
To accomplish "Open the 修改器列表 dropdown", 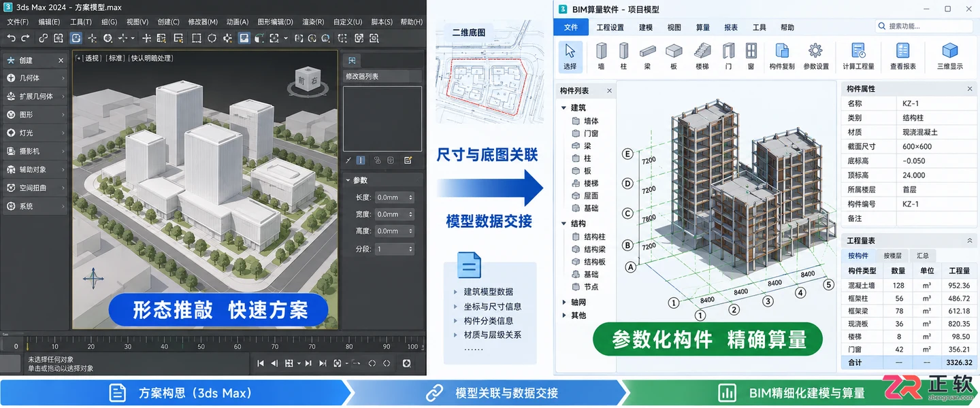I will [382, 76].
